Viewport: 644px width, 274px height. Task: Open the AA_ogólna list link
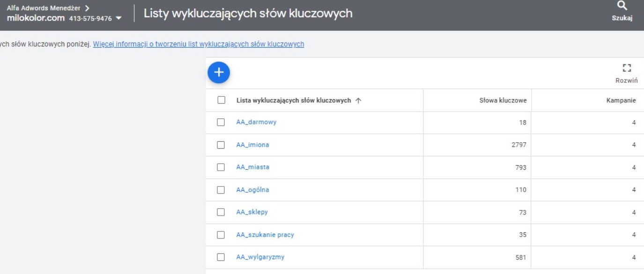(252, 190)
